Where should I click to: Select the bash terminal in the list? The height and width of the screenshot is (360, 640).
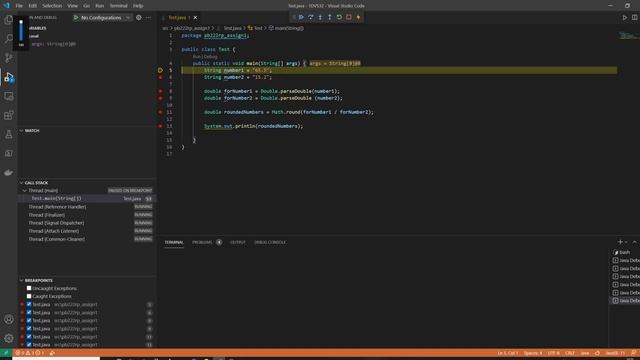(624, 252)
